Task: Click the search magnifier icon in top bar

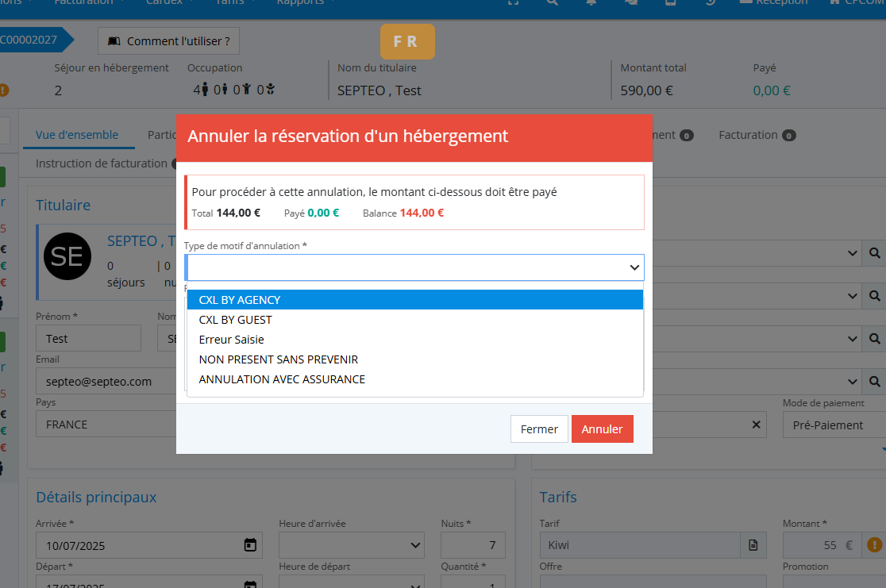Action: tap(553, 2)
